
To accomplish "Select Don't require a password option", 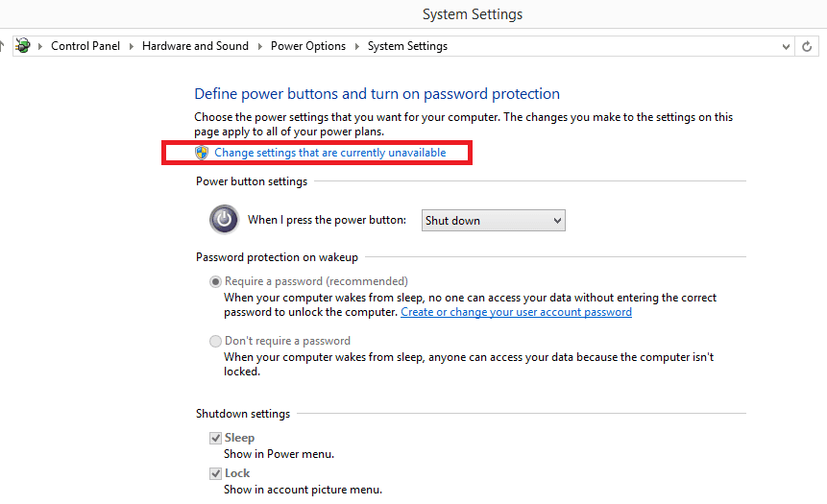I will coord(215,341).
